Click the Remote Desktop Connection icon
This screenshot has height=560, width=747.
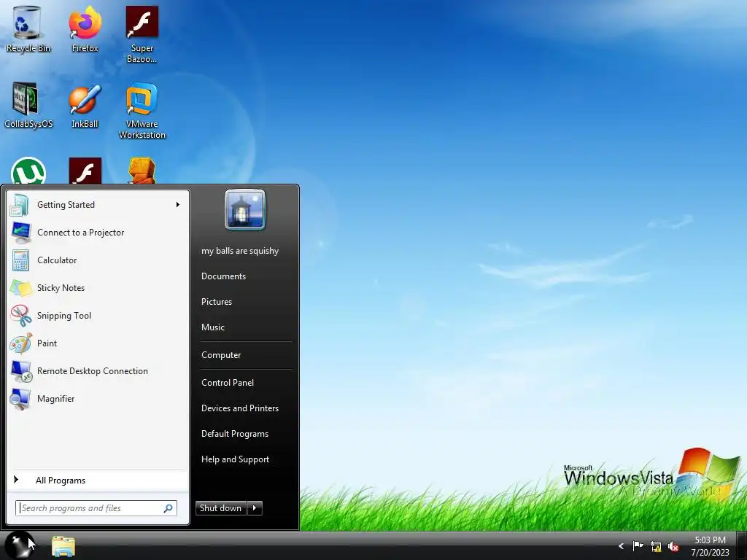[x=21, y=371]
